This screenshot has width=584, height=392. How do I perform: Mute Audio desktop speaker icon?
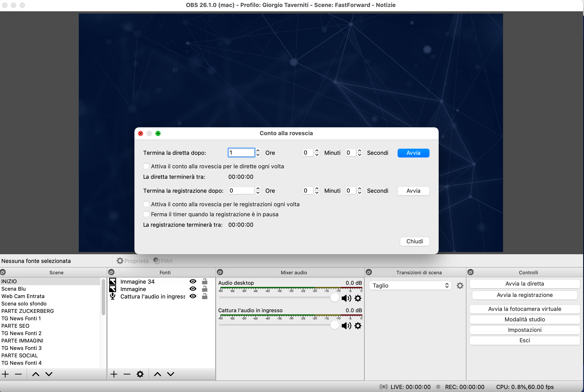pos(346,298)
